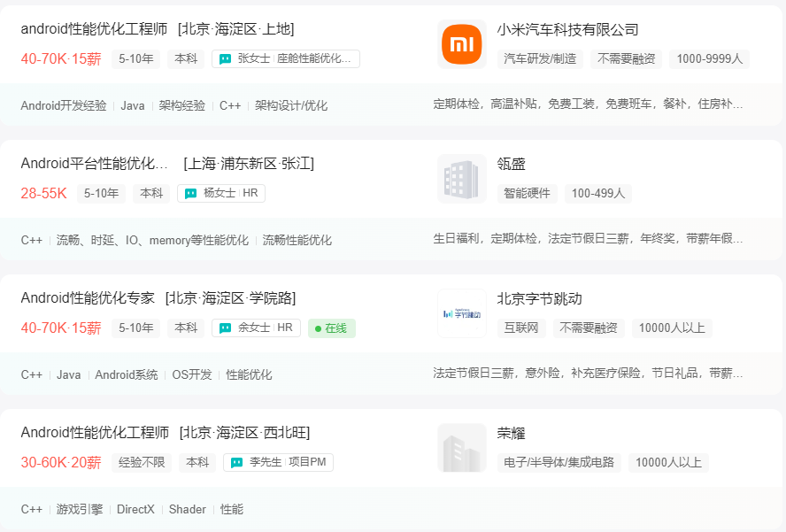Click the green 在线 status badge

(x=332, y=328)
